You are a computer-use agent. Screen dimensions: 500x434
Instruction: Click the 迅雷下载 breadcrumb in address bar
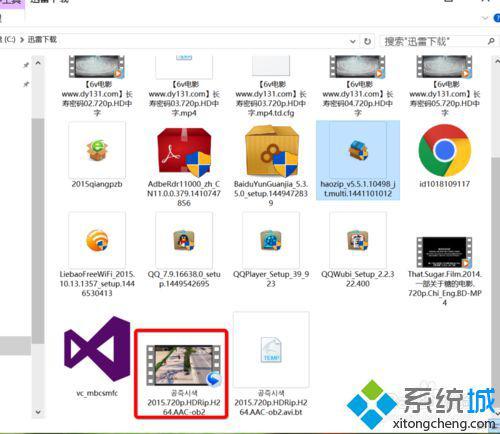point(42,40)
